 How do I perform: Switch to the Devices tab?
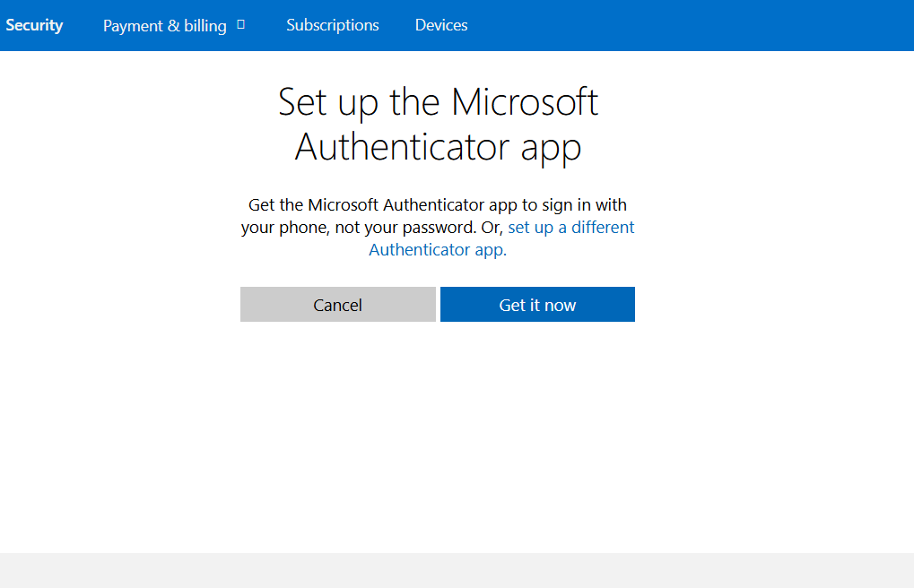pos(441,25)
